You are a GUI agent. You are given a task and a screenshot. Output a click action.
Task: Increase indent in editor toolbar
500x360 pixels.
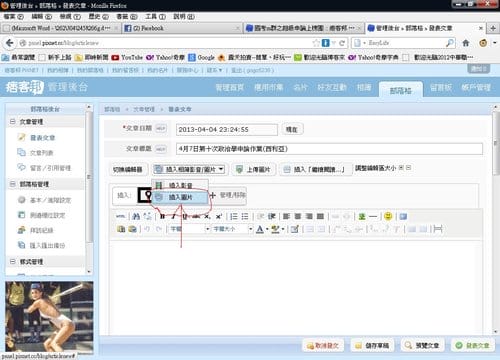pos(272,216)
